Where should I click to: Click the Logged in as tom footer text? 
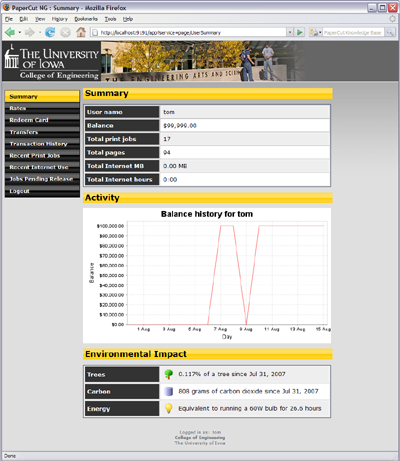tap(200, 432)
